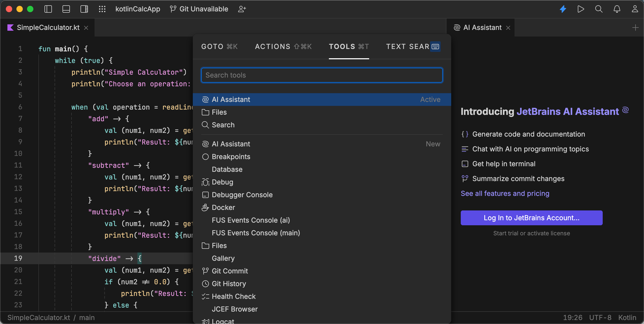Image resolution: width=644 pixels, height=324 pixels.
Task: Open the Debug tool
Action: [222, 182]
